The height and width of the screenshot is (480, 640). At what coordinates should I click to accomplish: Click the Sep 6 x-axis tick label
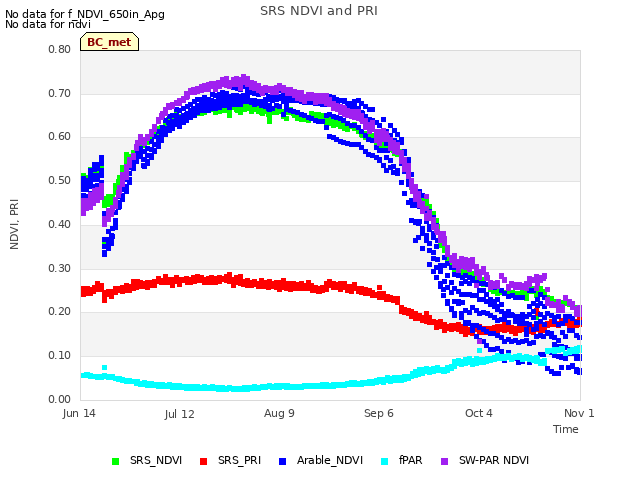379,413
